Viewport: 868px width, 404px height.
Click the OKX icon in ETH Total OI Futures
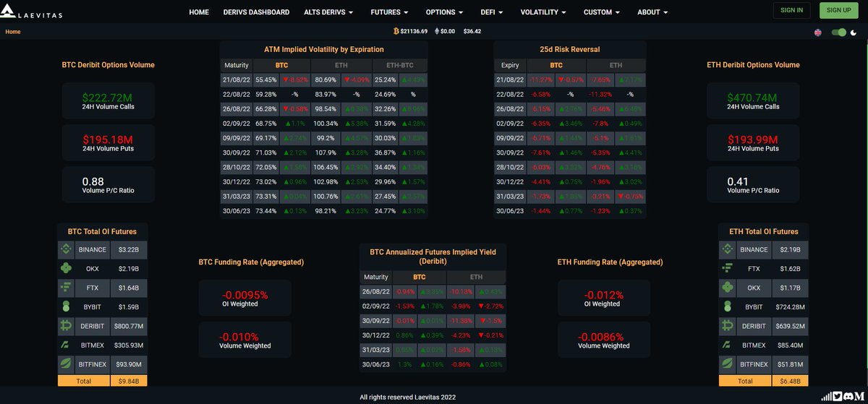point(728,288)
